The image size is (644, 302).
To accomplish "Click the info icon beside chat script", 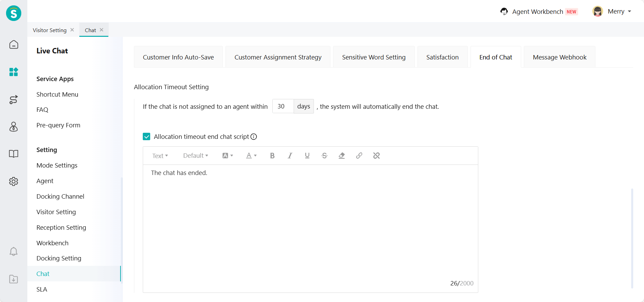I will click(254, 137).
